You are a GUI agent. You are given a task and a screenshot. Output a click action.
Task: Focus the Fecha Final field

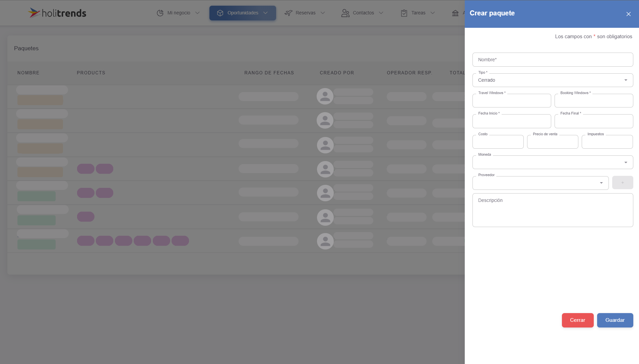[594, 121]
